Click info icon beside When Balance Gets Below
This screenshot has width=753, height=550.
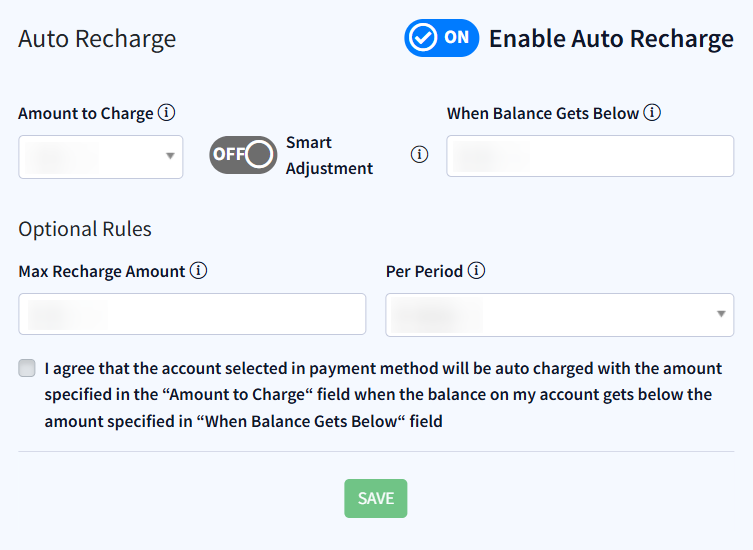pos(652,113)
